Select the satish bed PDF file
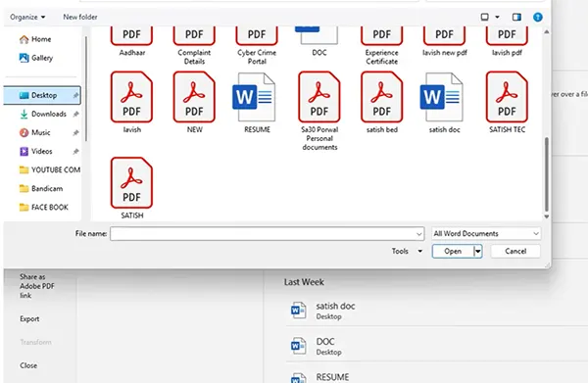The image size is (588, 383). (x=382, y=102)
